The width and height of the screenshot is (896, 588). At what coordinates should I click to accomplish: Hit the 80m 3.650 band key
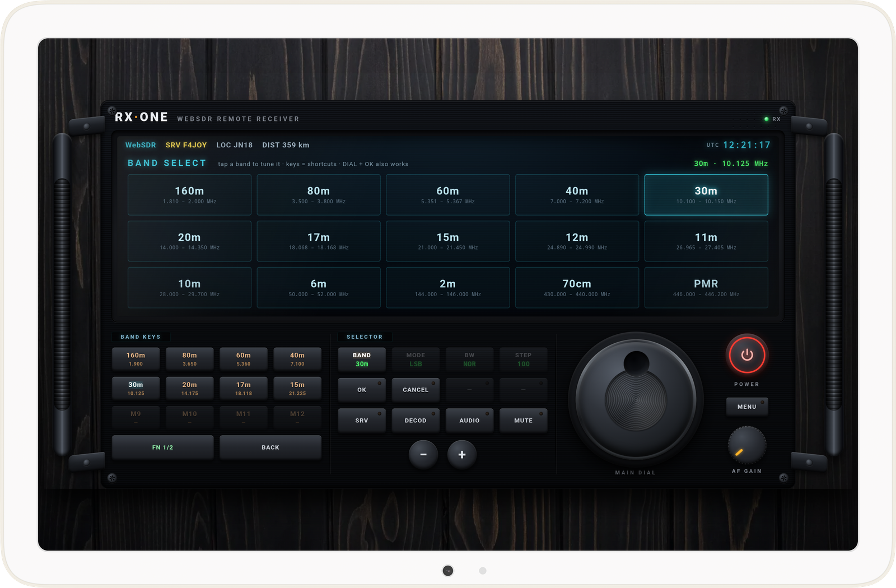(189, 359)
